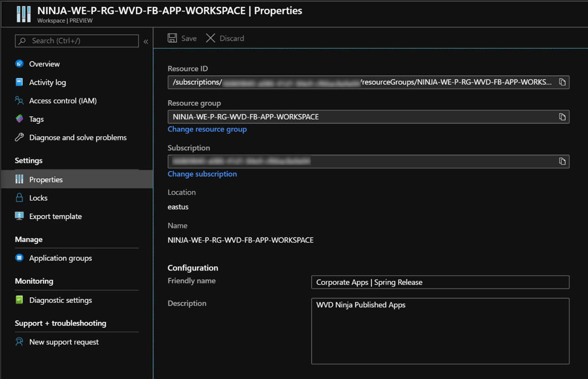
Task: Click the Discard X icon
Action: [x=210, y=38]
